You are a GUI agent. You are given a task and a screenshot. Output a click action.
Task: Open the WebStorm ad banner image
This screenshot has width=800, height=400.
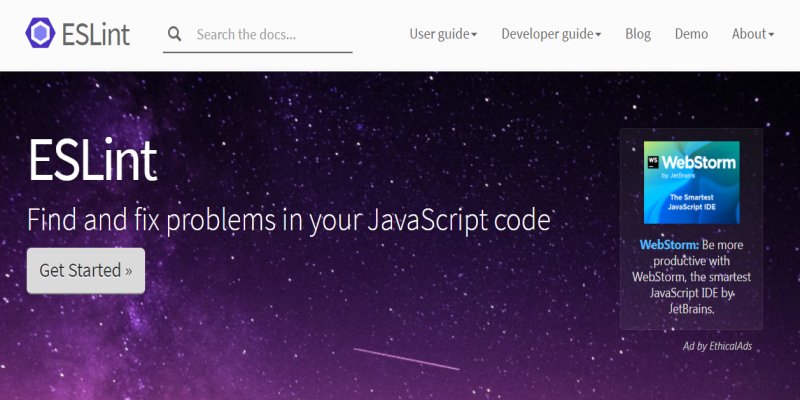pos(691,182)
